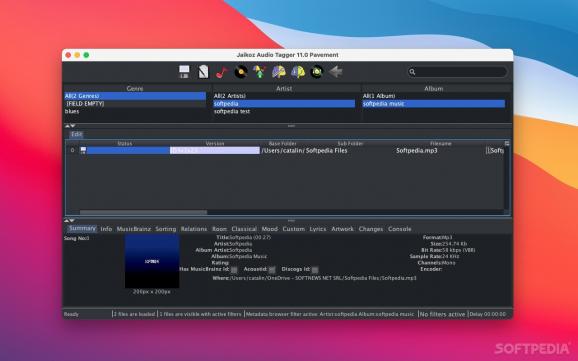Viewport: 578px width, 361px height.
Task: Toggle the Acoustid checkbox
Action: [x=272, y=270]
